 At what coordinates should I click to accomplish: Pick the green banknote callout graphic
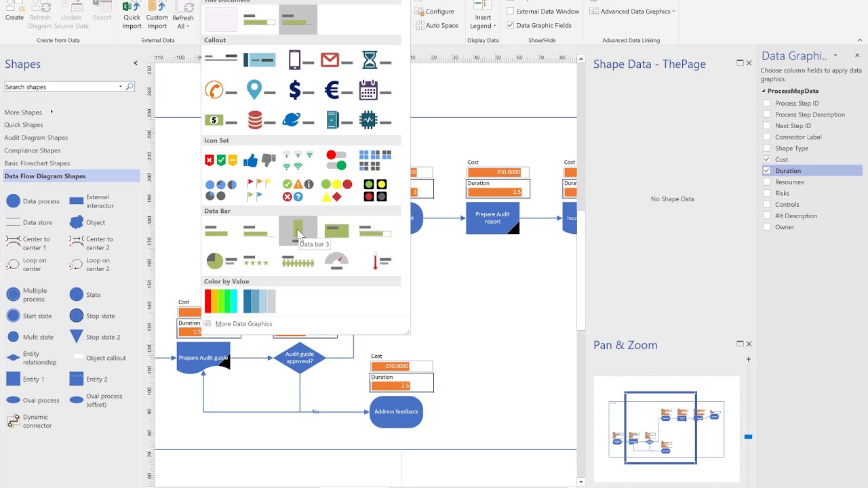click(221, 121)
